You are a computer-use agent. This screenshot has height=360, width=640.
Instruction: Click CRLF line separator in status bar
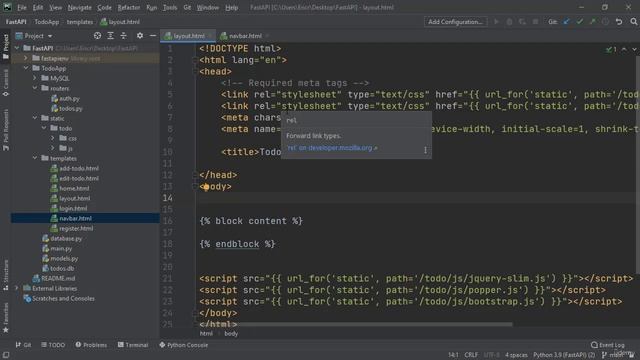point(471,355)
